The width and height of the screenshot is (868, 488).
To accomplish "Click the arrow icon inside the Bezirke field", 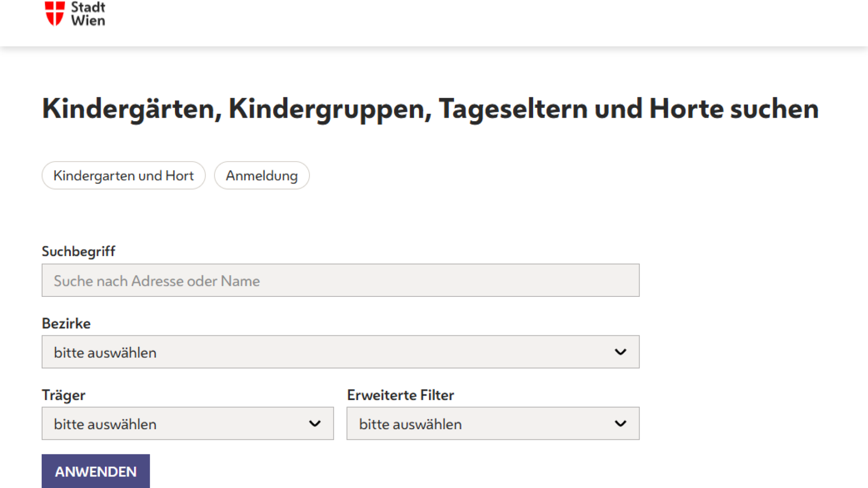I will (x=621, y=352).
